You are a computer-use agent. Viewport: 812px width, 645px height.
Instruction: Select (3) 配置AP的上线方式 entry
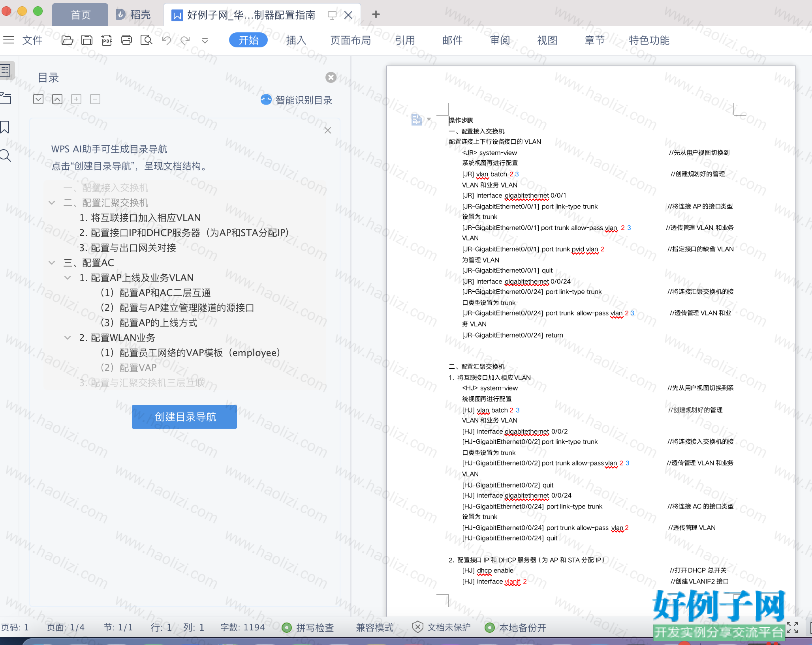(x=149, y=323)
